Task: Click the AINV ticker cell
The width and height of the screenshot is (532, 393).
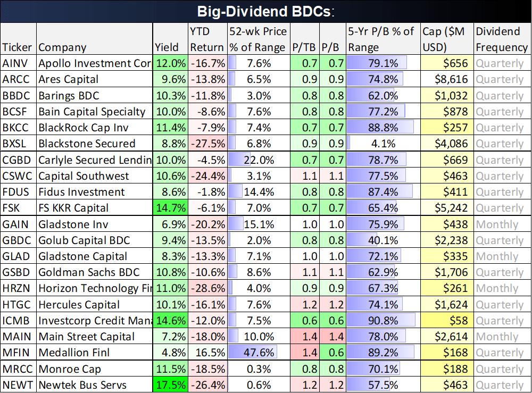Action: coord(18,63)
